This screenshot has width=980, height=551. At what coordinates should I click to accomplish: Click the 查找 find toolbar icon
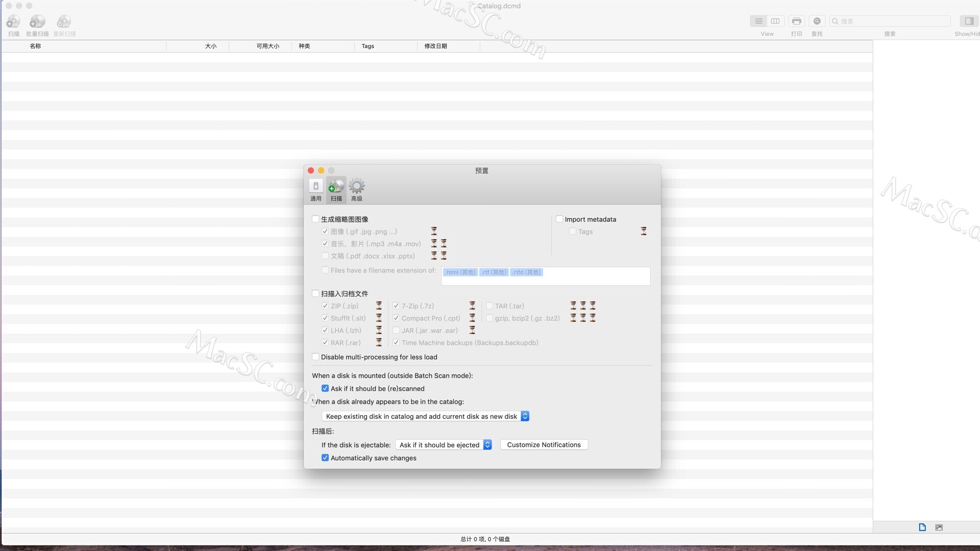(x=817, y=21)
